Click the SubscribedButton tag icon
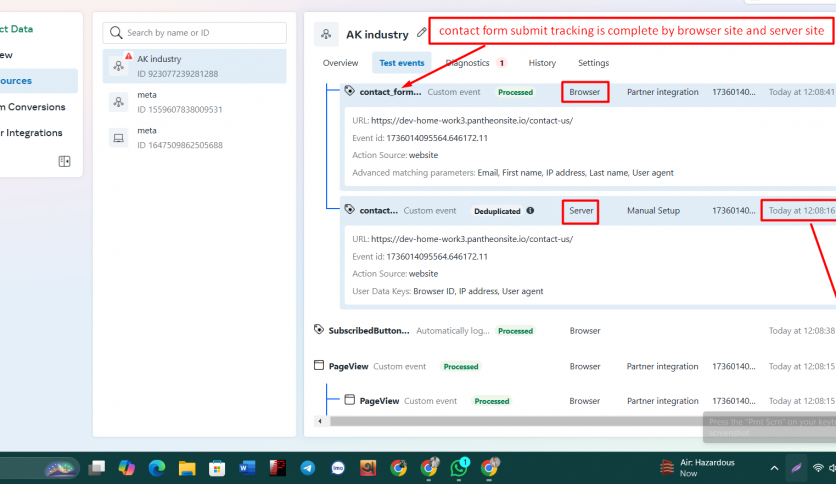836x484 pixels. [319, 329]
